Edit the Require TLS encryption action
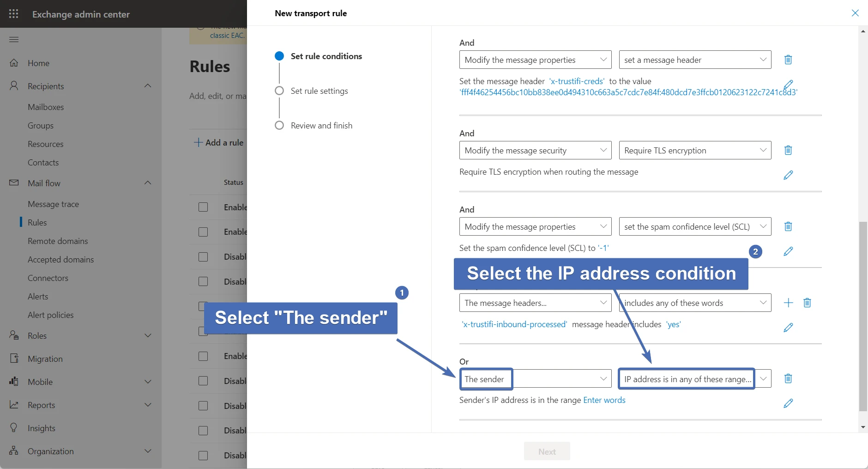The height and width of the screenshot is (469, 868). coord(788,175)
